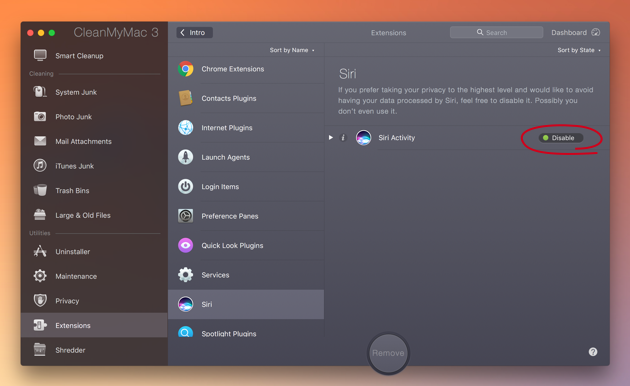The height and width of the screenshot is (386, 630).
Task: Choose Mail Attachments envelope icon
Action: 40,141
